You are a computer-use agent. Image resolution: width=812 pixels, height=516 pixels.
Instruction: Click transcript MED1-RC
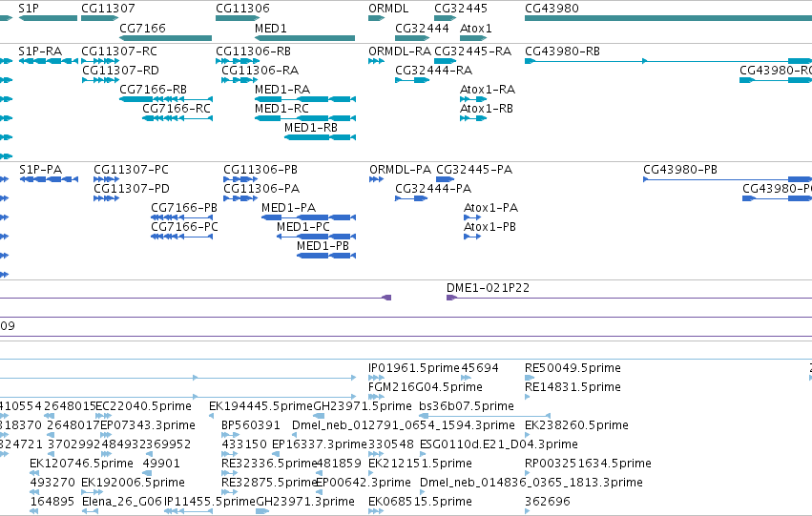coord(305,118)
